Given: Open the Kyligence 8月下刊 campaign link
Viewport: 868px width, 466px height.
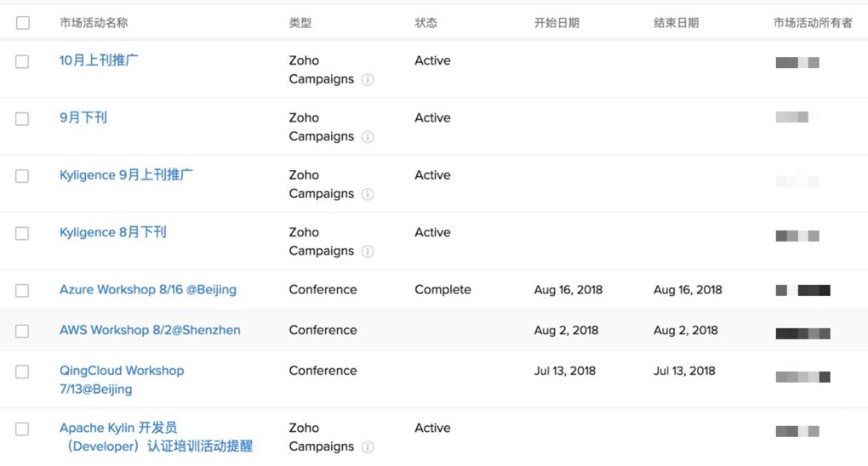Looking at the screenshot, I should pos(113,232).
